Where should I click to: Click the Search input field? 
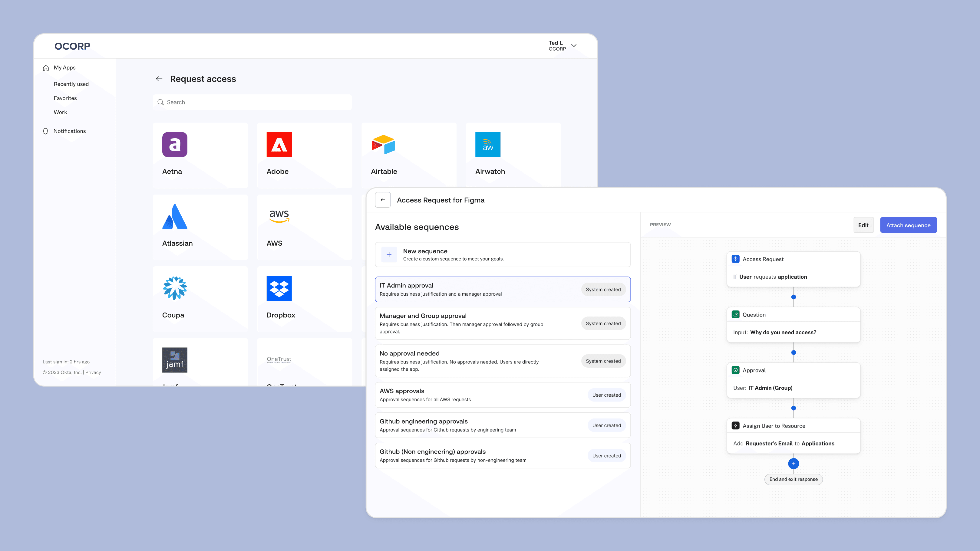point(252,102)
